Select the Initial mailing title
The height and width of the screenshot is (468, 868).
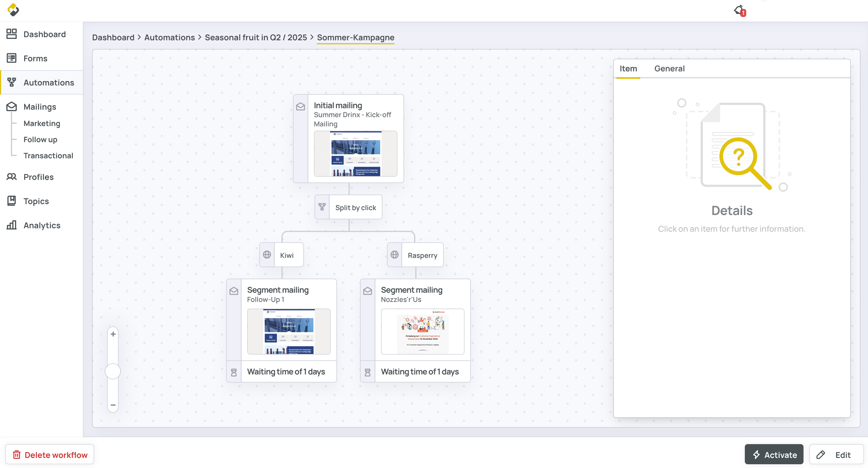click(338, 105)
